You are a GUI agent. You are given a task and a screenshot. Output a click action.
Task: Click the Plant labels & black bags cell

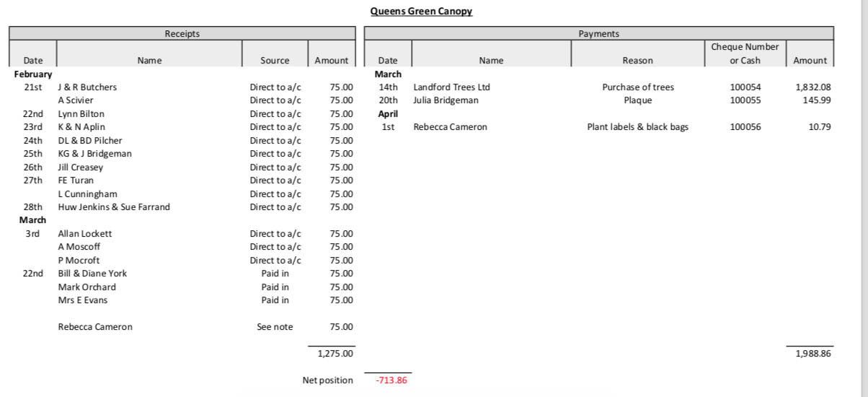coord(637,127)
